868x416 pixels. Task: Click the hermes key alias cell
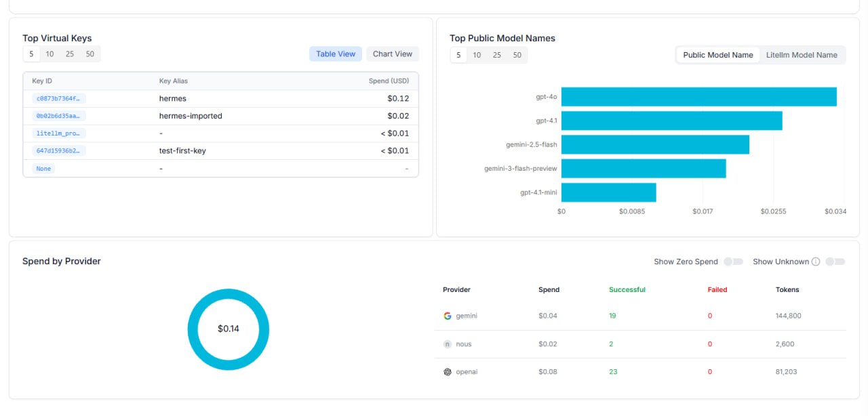173,99
